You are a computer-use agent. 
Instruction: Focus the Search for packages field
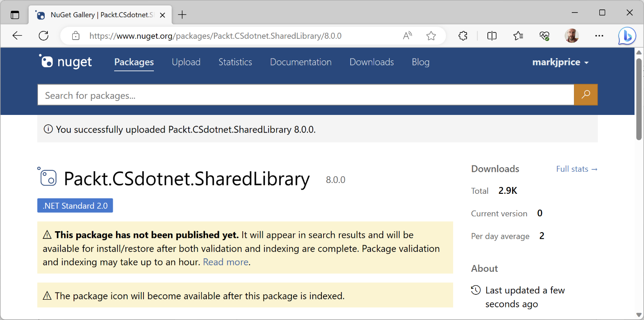[x=306, y=95]
